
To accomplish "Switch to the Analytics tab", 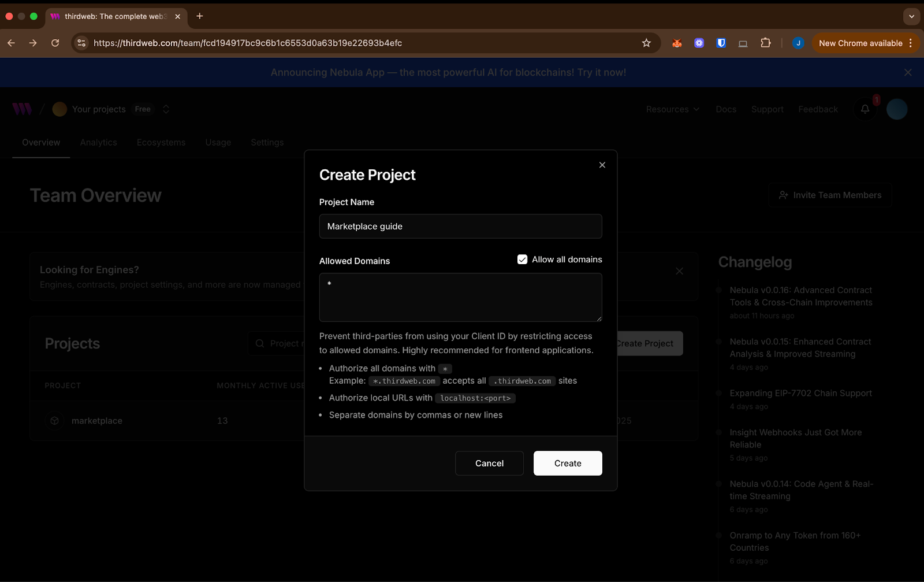I will point(98,142).
